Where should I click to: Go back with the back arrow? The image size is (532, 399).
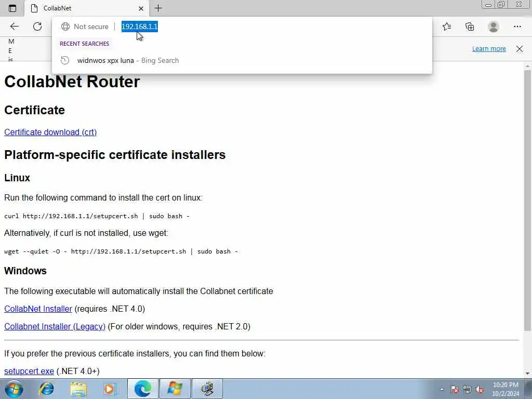14,26
